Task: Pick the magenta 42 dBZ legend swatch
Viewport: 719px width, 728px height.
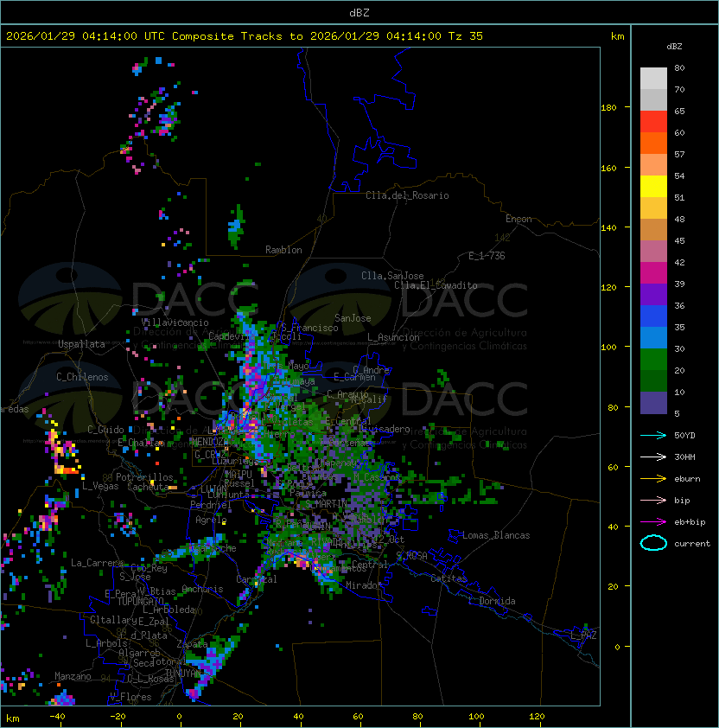Action: tap(653, 272)
